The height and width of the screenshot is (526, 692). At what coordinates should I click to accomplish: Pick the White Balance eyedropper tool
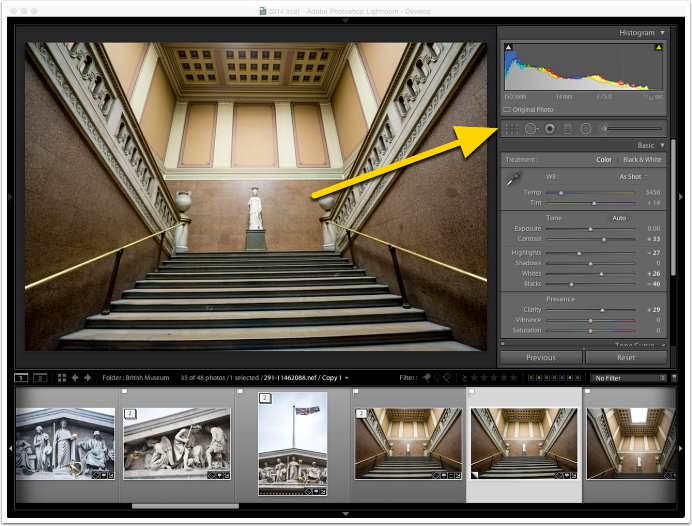pos(513,178)
